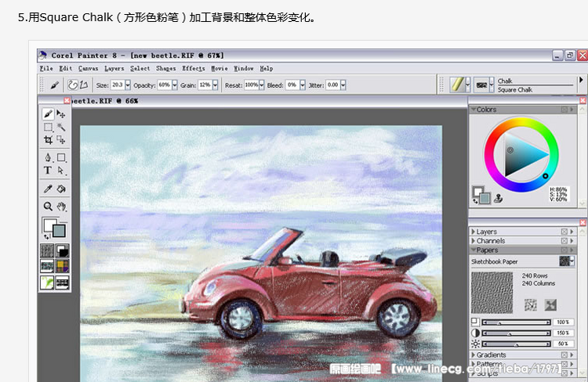Open the Pattern selector in toolbox
Image resolution: width=588 pixels, height=382 pixels.
(47, 266)
